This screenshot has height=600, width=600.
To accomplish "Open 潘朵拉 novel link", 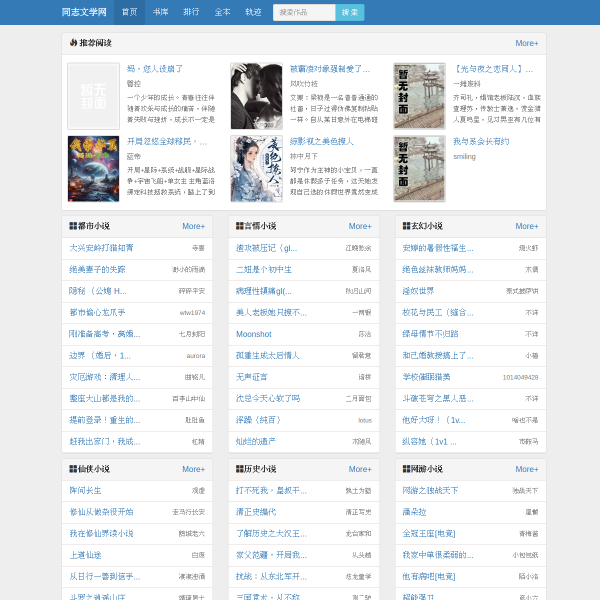I will [x=414, y=512].
